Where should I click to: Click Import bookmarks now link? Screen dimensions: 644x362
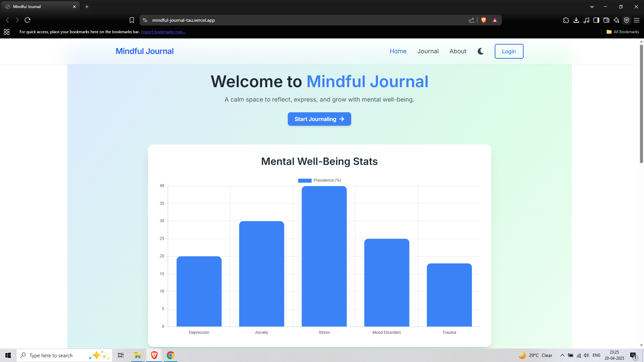(x=163, y=32)
